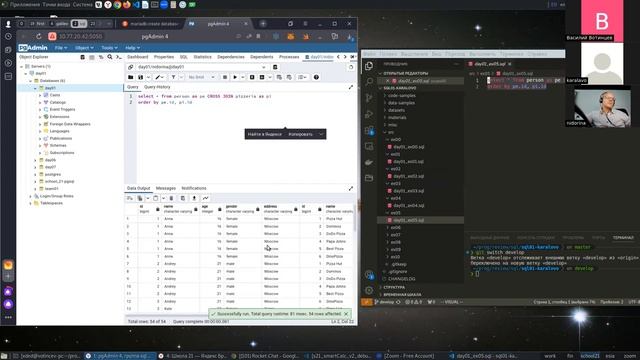This screenshot has width=640, height=360.
Task: Switch to Statistics tab
Action: pos(202,57)
